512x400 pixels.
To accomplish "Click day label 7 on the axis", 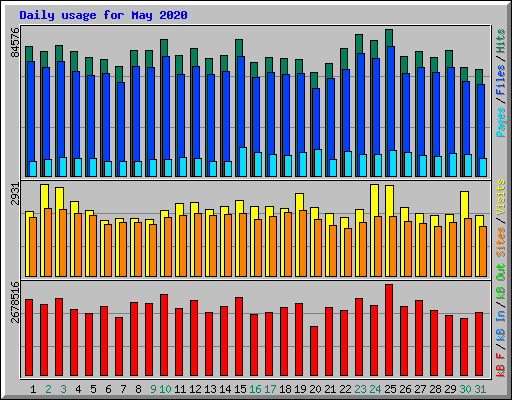I will tap(123, 389).
